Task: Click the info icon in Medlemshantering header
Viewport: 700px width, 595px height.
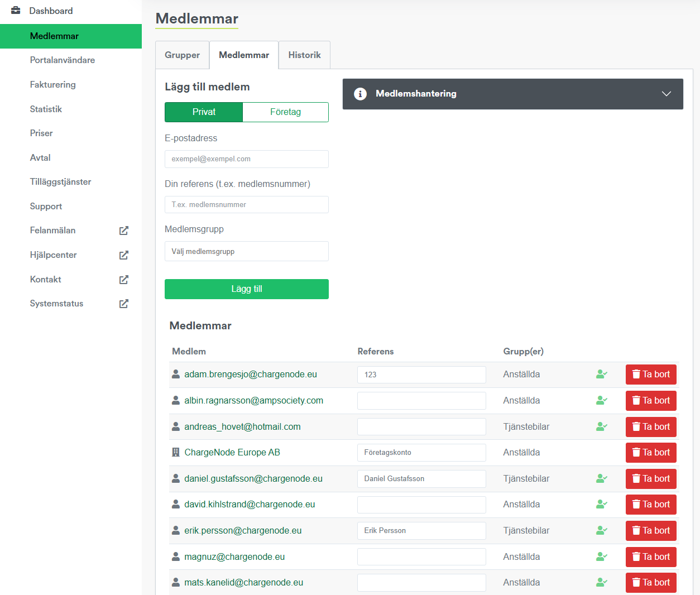Action: click(x=361, y=94)
